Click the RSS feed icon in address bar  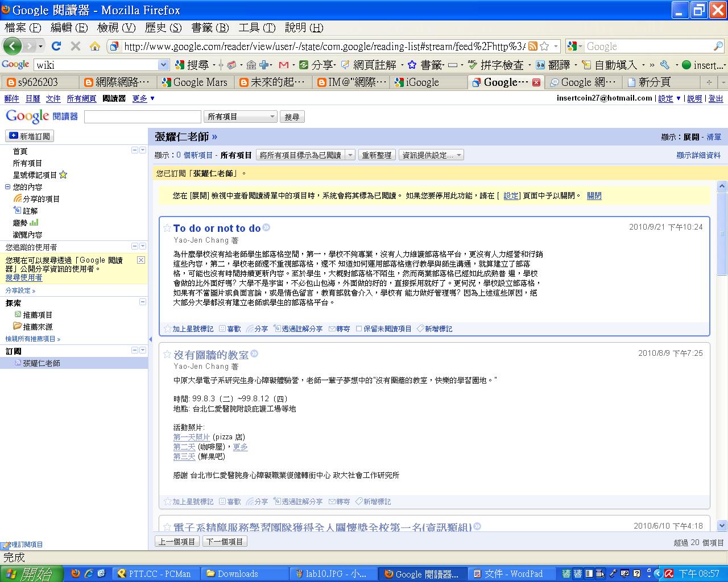(532, 46)
